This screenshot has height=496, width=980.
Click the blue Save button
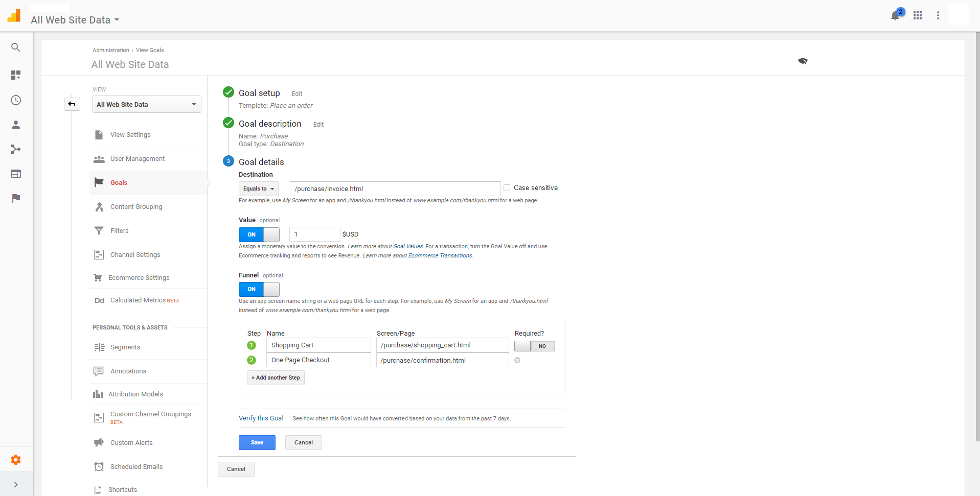coord(257,442)
